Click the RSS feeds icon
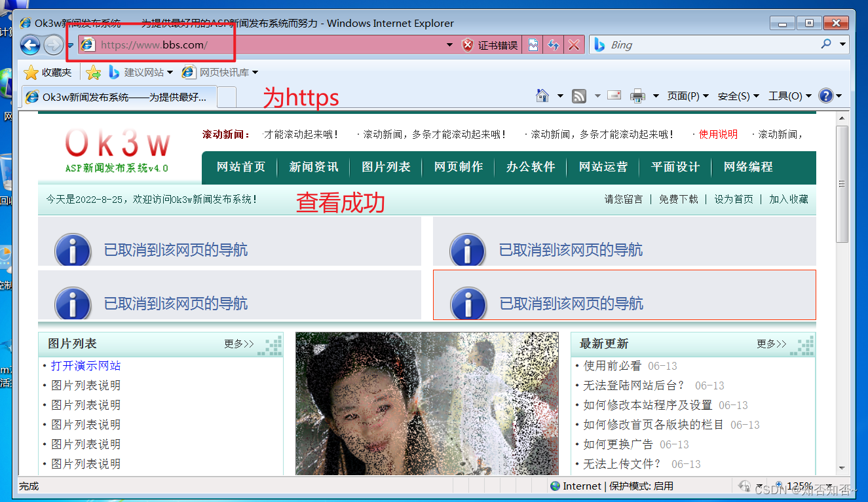 click(579, 95)
